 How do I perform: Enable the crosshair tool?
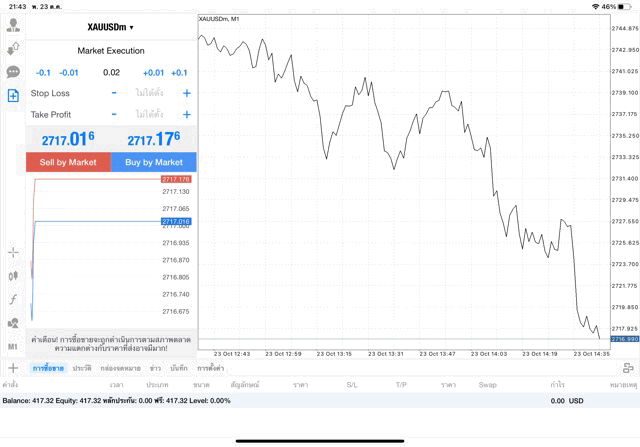[x=13, y=252]
